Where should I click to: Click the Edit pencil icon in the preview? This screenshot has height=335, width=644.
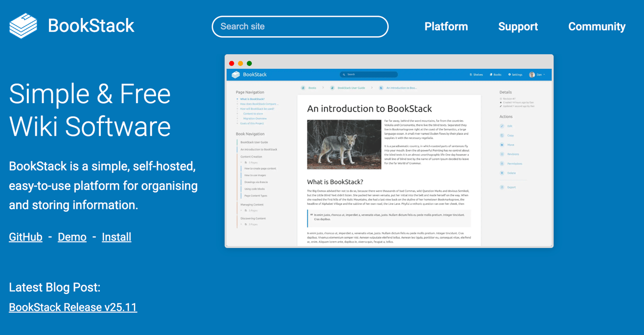[x=502, y=126]
